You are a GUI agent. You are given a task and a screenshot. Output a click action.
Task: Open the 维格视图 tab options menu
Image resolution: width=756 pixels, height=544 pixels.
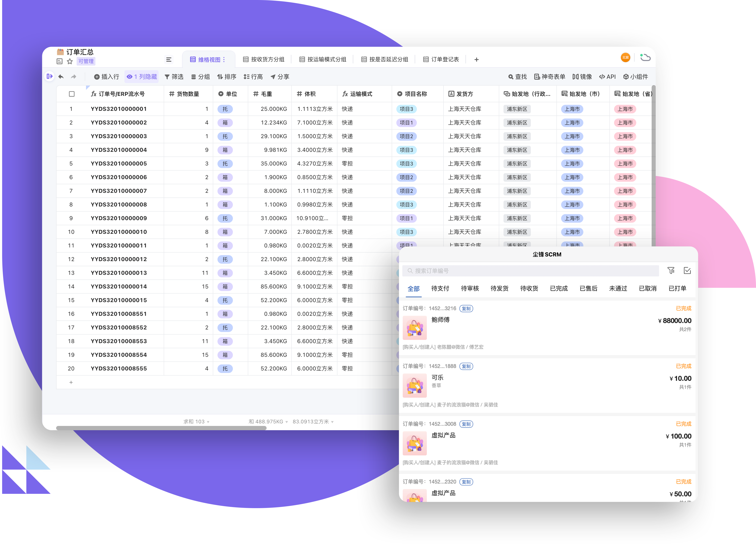[224, 60]
